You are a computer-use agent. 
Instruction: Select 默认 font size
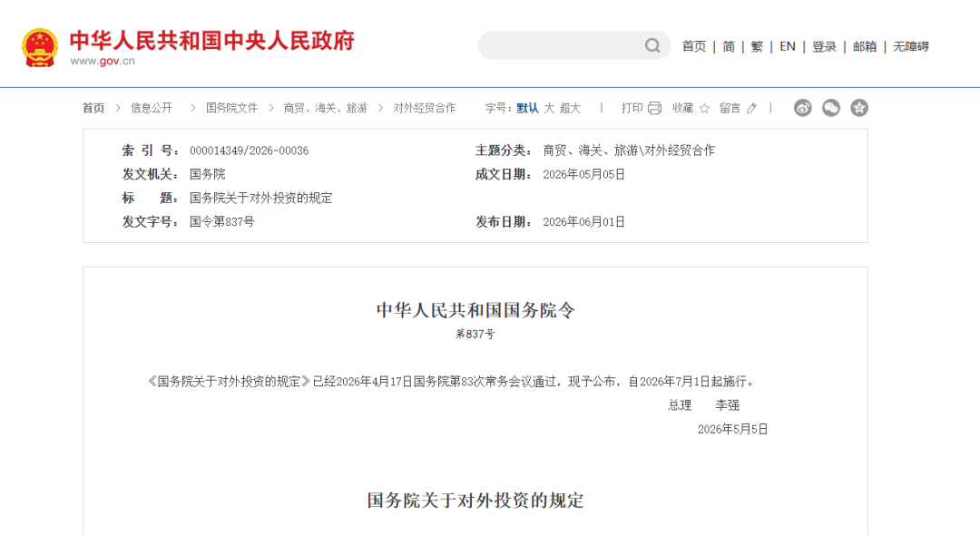pos(527,108)
